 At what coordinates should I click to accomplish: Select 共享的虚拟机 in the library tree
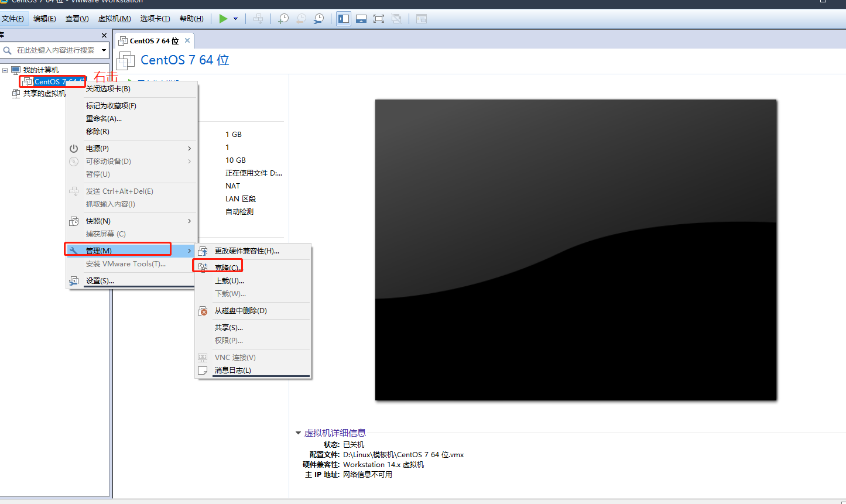point(44,94)
